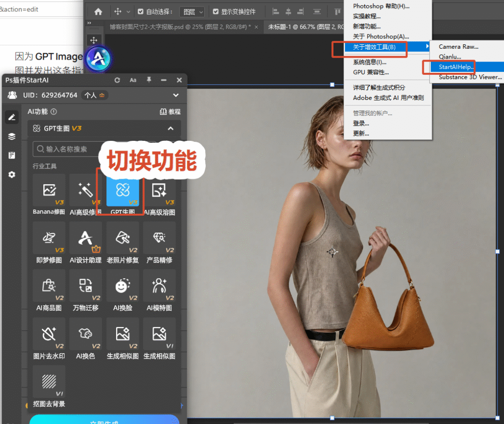Click the 个人 account badge

[94, 95]
